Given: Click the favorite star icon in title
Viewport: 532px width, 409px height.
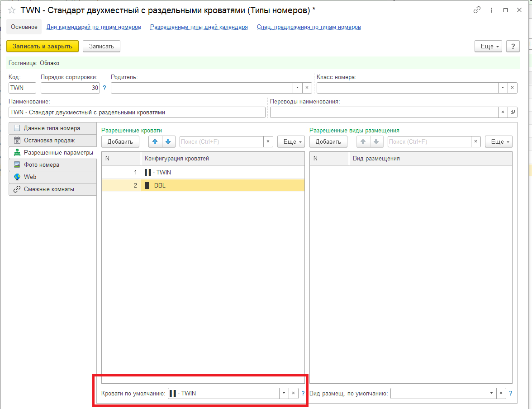Looking at the screenshot, I should (x=12, y=10).
